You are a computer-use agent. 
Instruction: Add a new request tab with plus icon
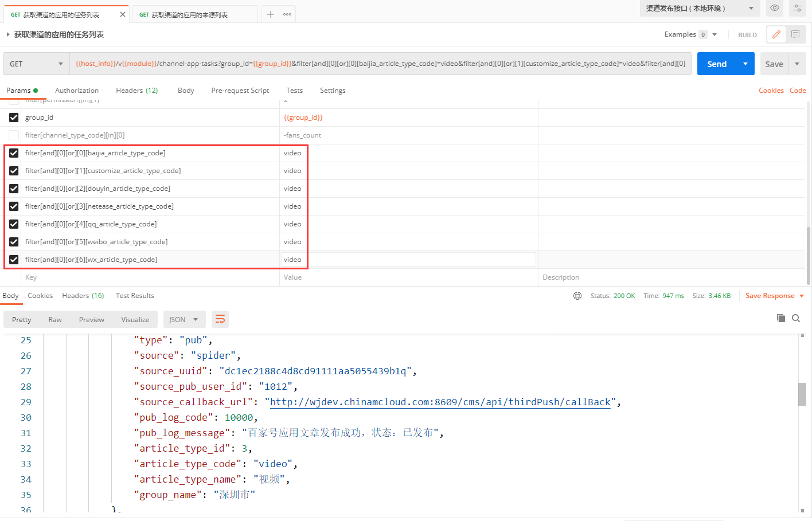click(x=271, y=14)
